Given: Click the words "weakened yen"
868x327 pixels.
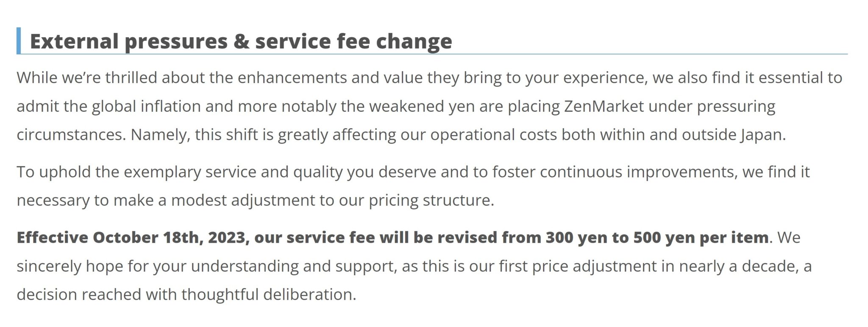Looking at the screenshot, I should pyautogui.click(x=422, y=106).
